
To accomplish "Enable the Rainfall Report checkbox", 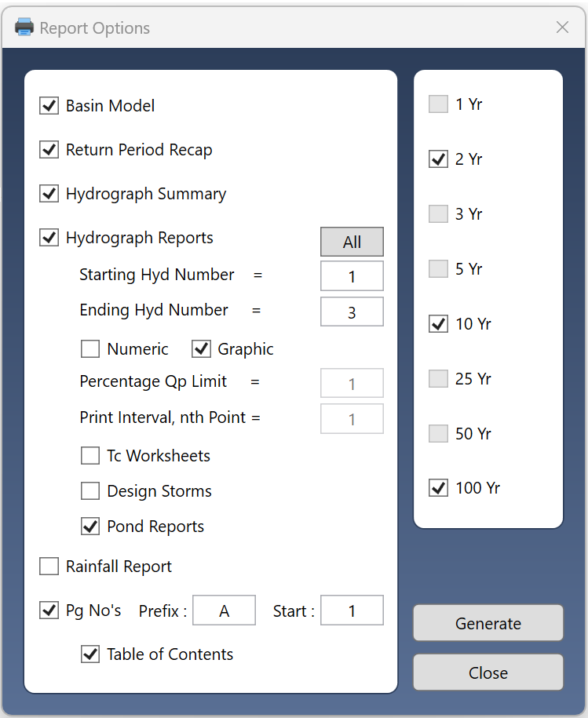I will click(x=49, y=566).
